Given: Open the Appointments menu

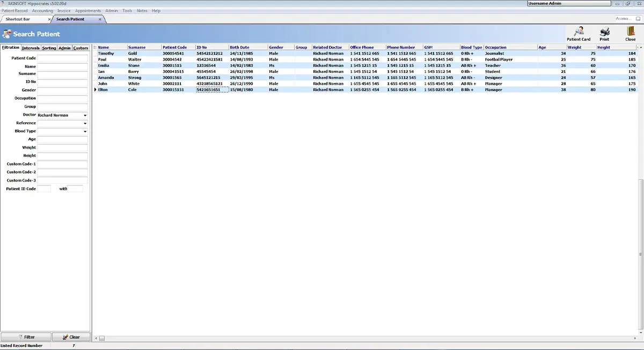Looking at the screenshot, I should click(88, 11).
